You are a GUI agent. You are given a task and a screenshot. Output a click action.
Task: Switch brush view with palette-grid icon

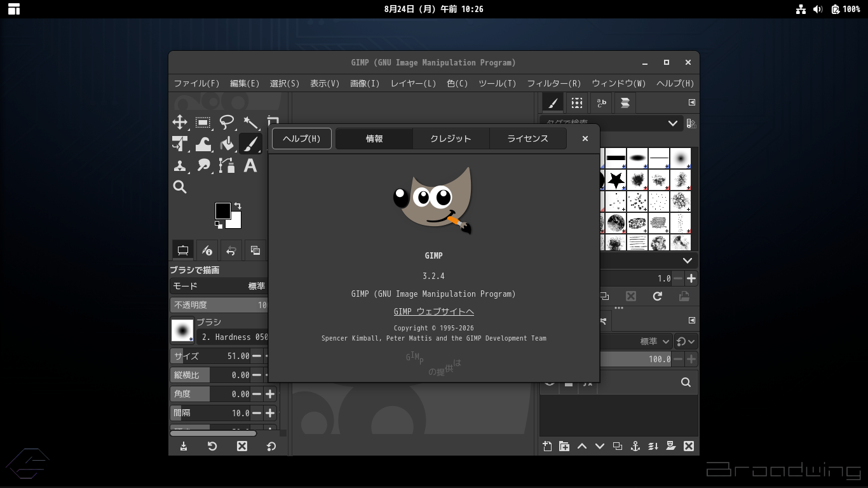691,123
